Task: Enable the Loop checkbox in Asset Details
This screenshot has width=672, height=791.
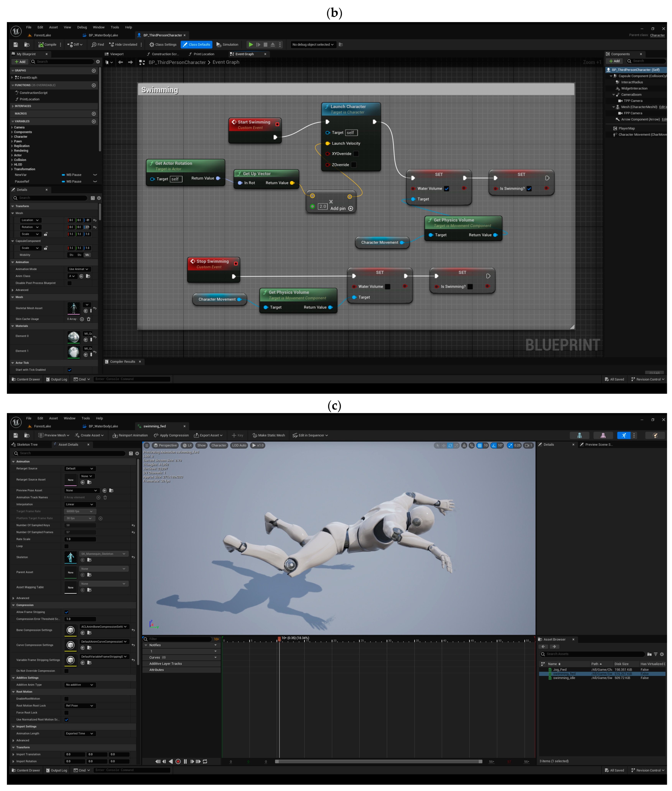Action: [67, 546]
